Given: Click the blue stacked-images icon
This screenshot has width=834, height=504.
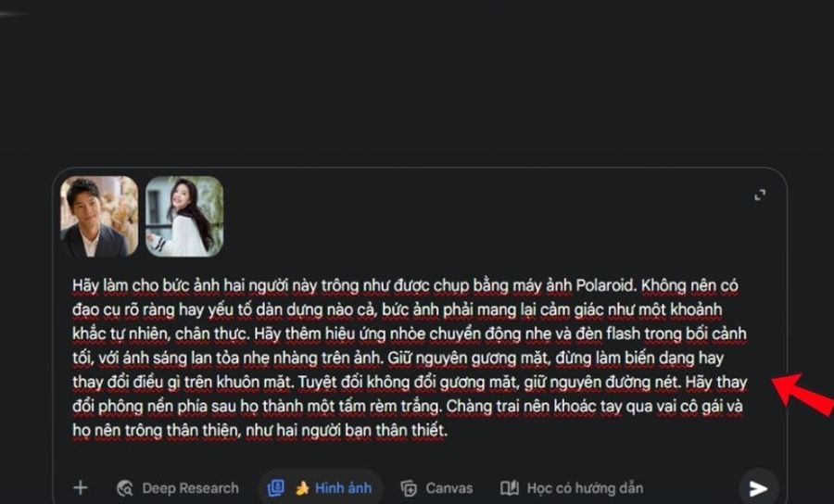Looking at the screenshot, I should tap(276, 487).
